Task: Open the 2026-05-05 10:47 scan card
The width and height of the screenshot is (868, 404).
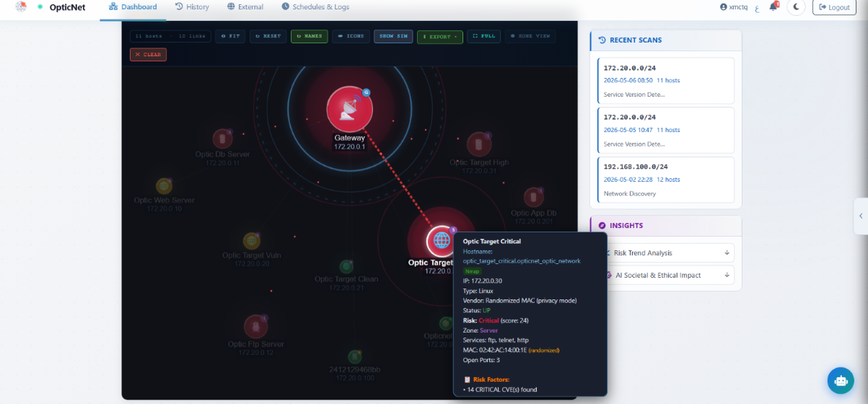Action: 665,130
